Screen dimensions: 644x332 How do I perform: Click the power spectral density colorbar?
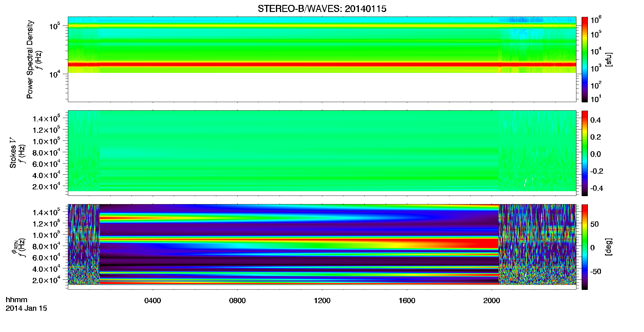coord(584,59)
